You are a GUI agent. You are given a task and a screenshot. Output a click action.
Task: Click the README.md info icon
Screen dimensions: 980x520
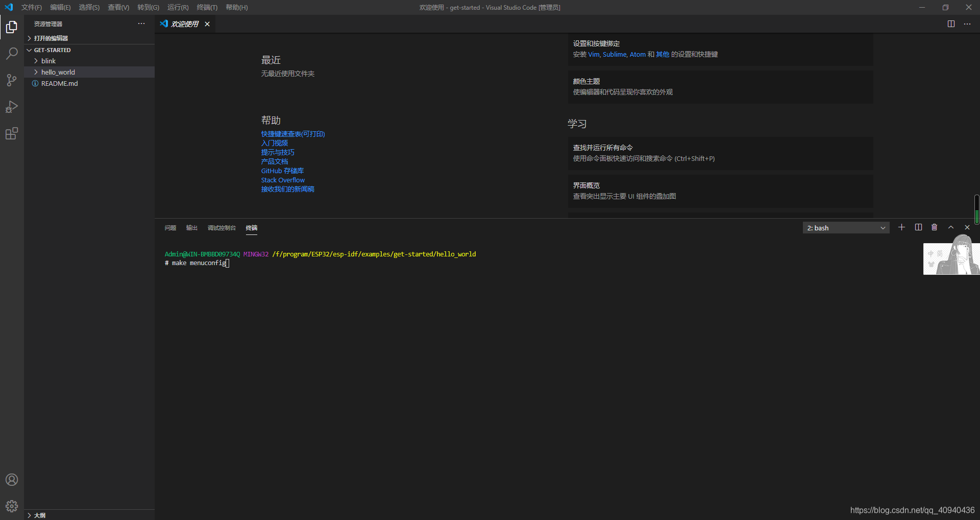tap(35, 83)
